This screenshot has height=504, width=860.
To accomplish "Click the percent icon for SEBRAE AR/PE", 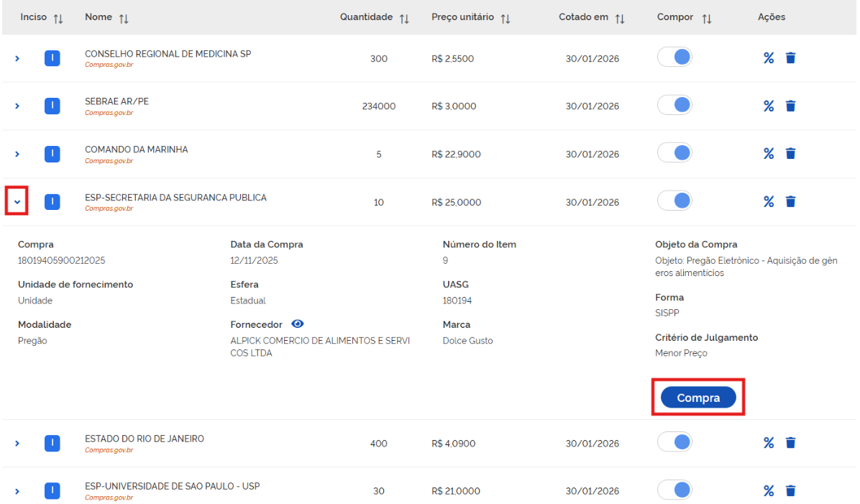I will (769, 106).
